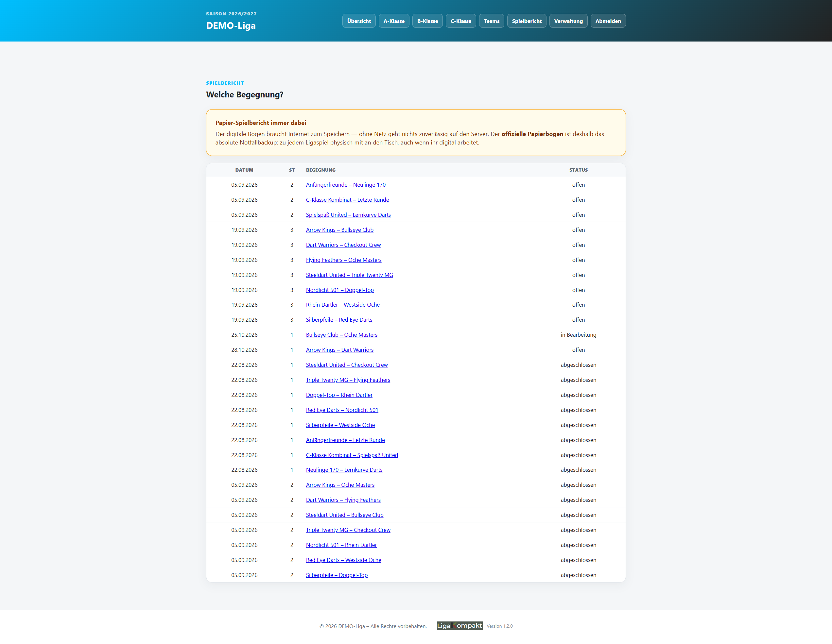Open Dart Warriors – Checkout Crew match
The height and width of the screenshot is (644, 832).
[x=343, y=245]
